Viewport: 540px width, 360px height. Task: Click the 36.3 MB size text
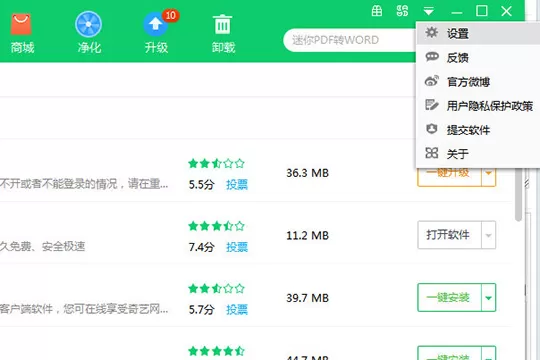click(308, 173)
